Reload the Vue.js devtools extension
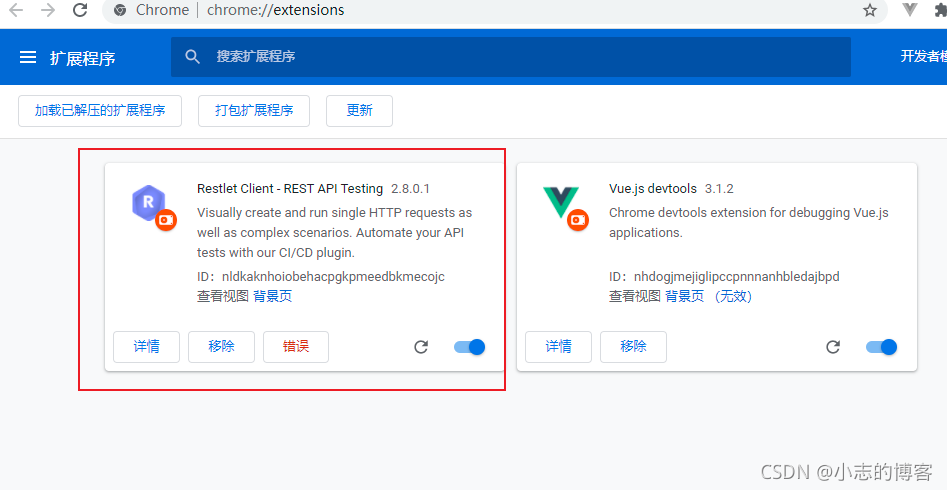Screen dimensions: 947x490 pyautogui.click(x=833, y=347)
